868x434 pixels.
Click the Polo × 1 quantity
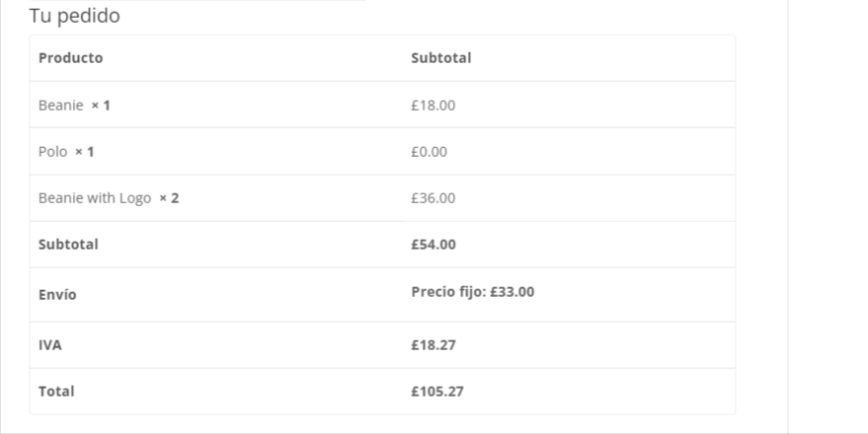[x=85, y=152]
